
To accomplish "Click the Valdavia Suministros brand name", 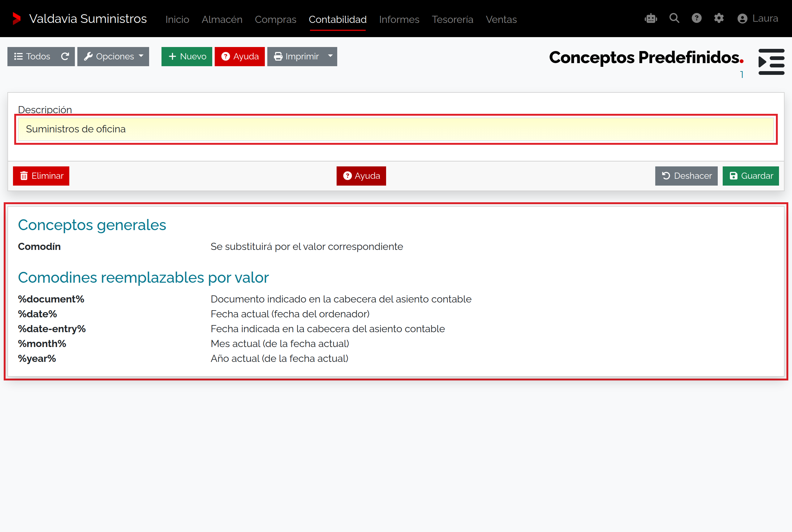I will (x=88, y=19).
